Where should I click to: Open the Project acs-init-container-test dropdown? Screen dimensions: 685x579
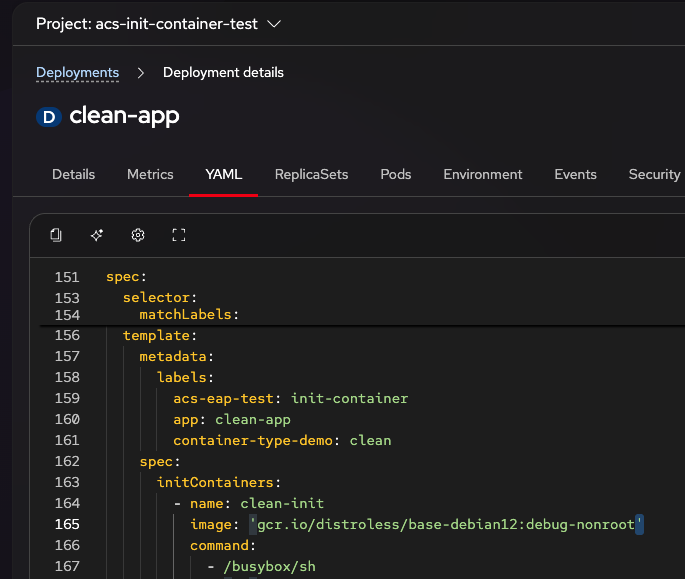click(x=158, y=24)
